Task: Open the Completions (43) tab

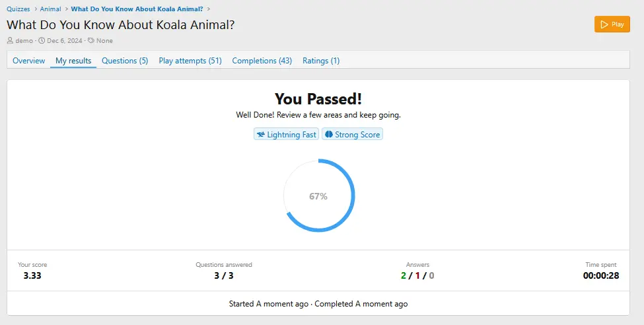Action: (x=262, y=61)
